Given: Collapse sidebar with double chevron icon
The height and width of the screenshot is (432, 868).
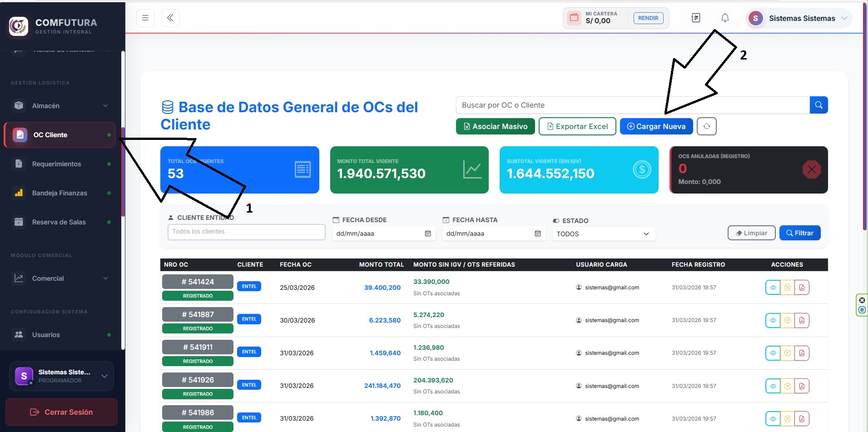Looking at the screenshot, I should click(x=171, y=18).
